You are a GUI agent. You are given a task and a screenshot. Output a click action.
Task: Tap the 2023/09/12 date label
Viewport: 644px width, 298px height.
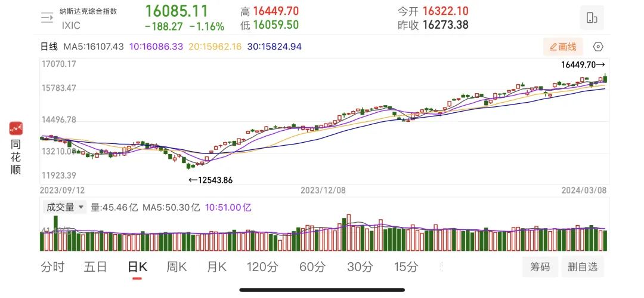(61, 190)
